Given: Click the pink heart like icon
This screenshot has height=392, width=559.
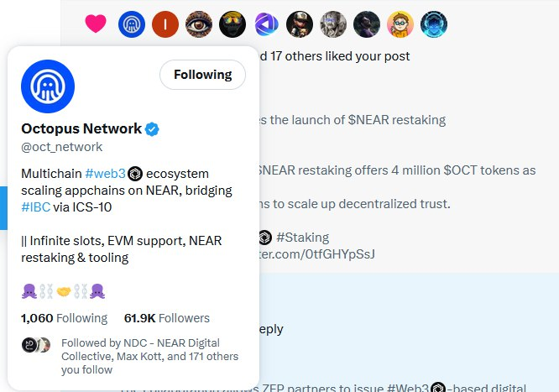Looking at the screenshot, I should pos(97,24).
